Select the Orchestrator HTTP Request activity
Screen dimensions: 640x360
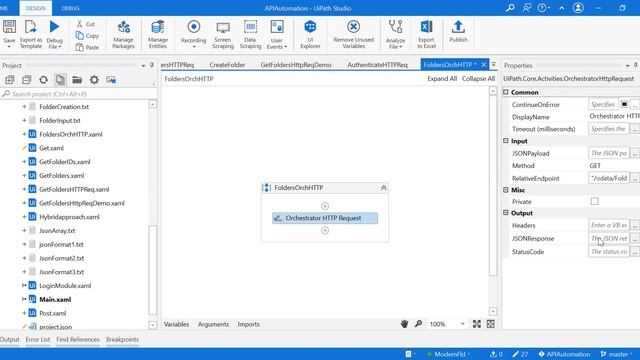click(x=325, y=218)
